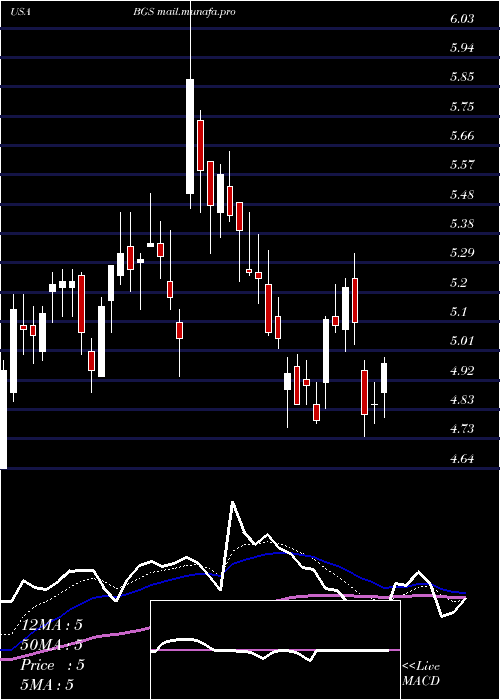Image resolution: width=500 pixels, height=700 pixels.
Task: Click the 5.85 price axis label
Action: coord(462,77)
